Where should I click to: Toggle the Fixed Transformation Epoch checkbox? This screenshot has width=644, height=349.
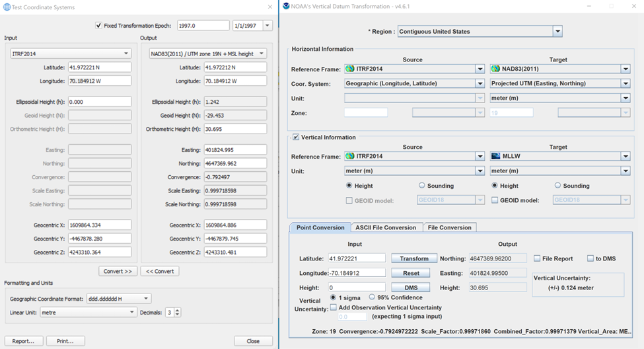[x=98, y=26]
